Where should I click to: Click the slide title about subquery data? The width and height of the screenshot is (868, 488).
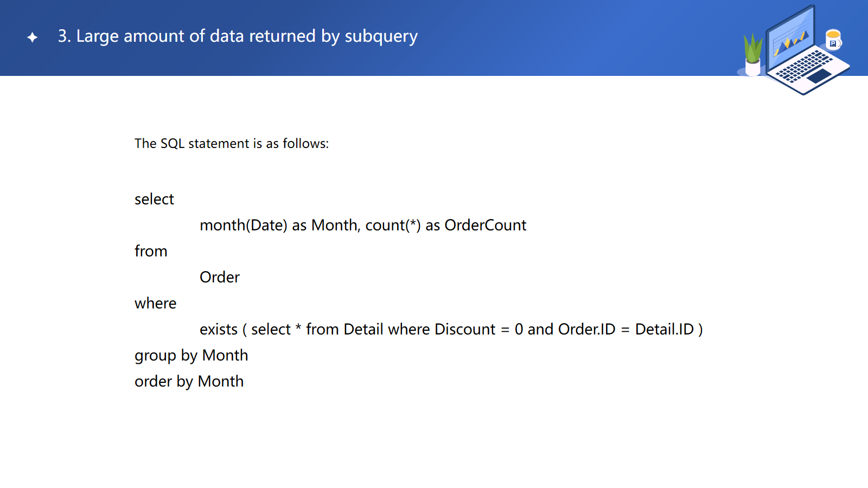pos(238,36)
